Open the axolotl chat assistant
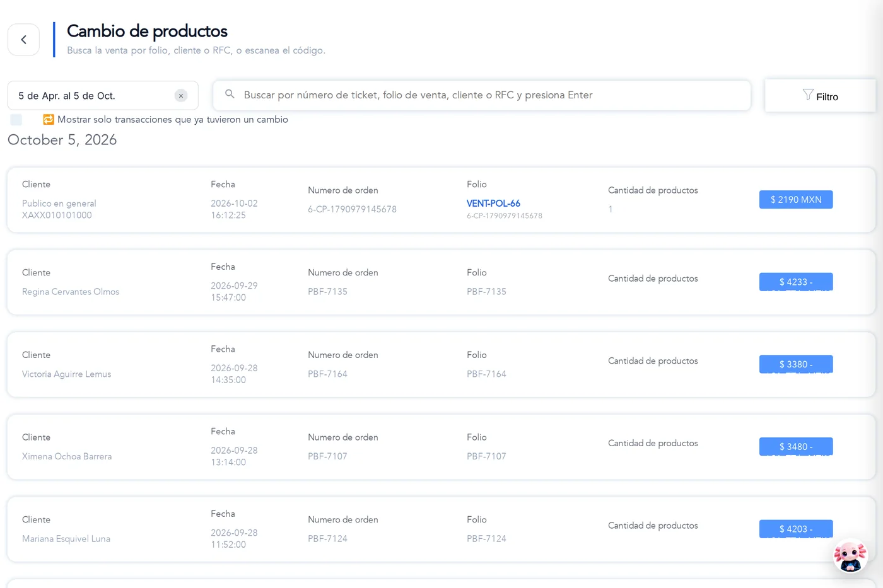This screenshot has width=883, height=588. [850, 556]
